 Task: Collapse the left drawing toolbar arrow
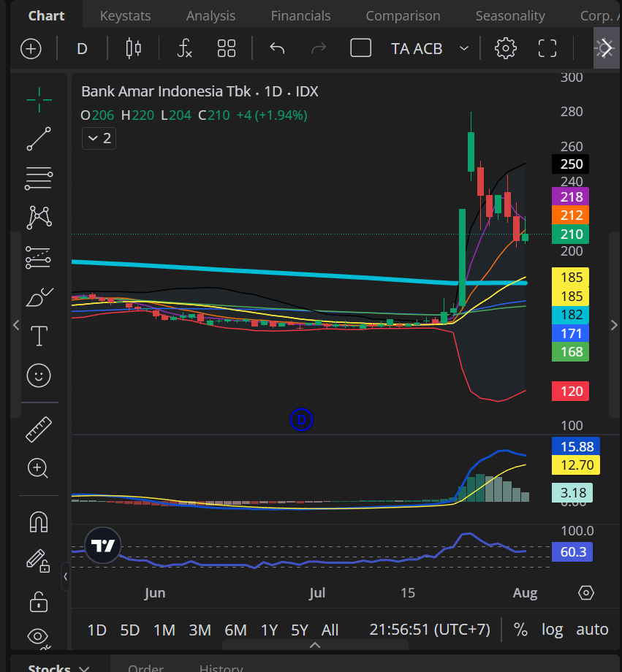pos(65,576)
